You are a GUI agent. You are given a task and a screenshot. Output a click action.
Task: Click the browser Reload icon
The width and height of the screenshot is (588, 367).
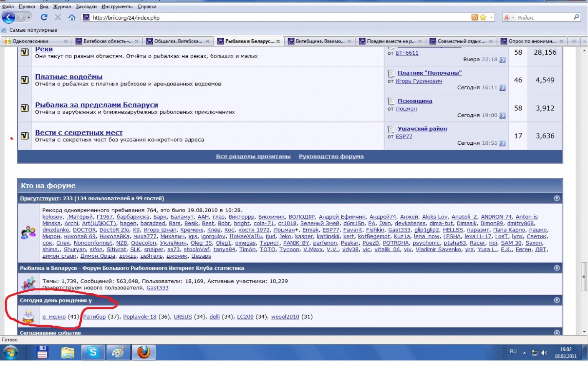tap(44, 17)
